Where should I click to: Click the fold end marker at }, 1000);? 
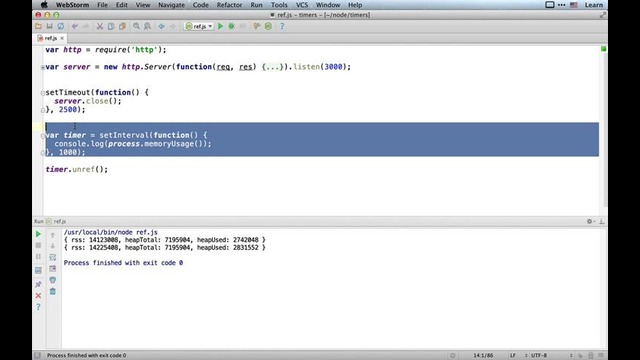43,153
